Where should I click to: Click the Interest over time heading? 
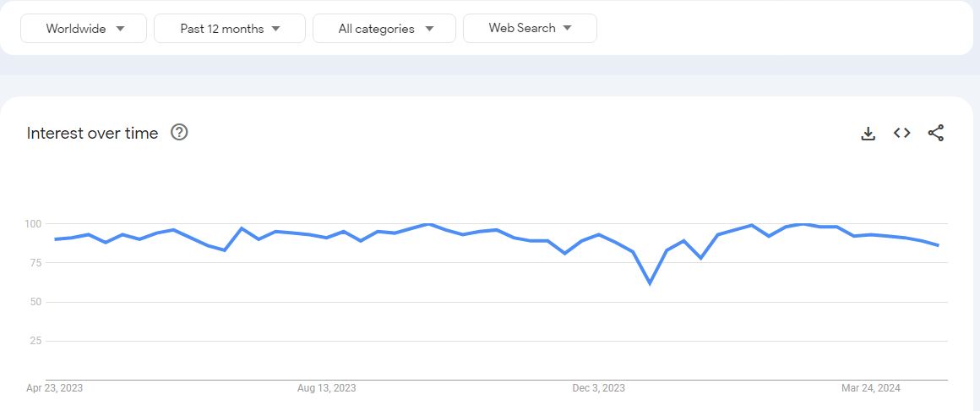pos(92,133)
